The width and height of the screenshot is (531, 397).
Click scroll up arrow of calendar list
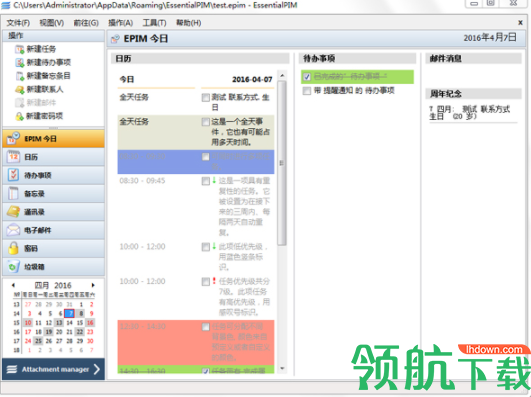click(282, 75)
